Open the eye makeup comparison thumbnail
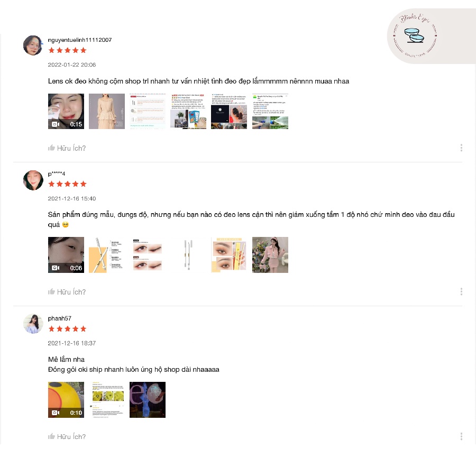The width and height of the screenshot is (476, 476). (x=148, y=255)
